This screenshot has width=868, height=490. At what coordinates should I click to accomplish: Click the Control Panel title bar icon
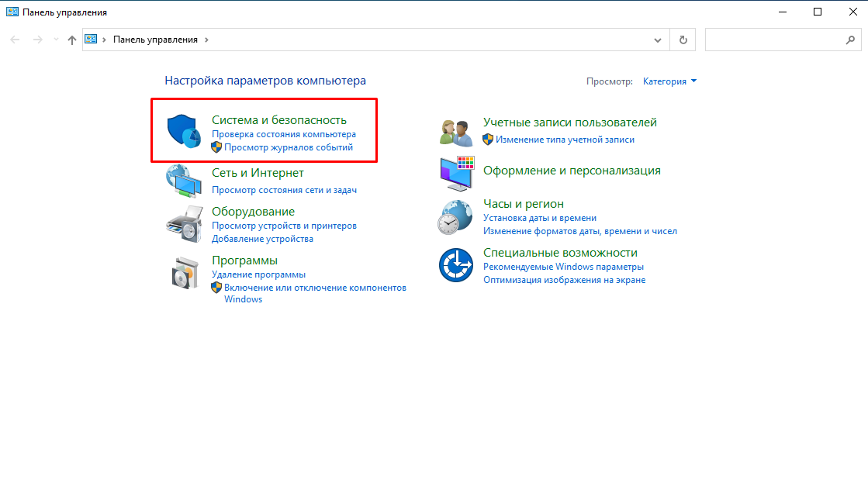pyautogui.click(x=12, y=12)
